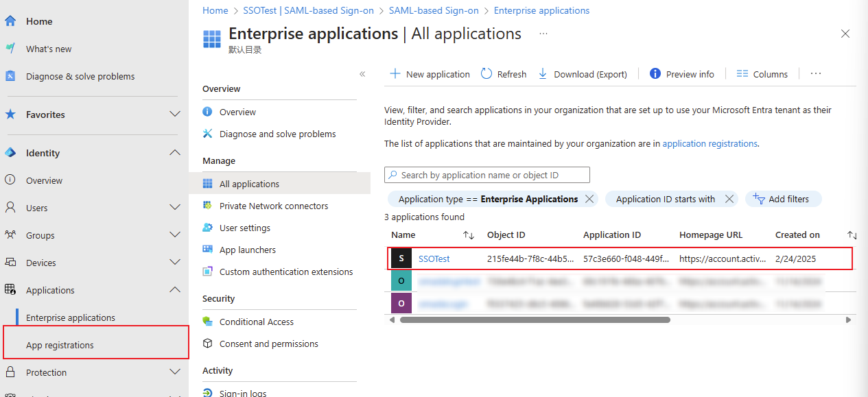Open Overview under the Identity section
868x397 pixels.
(44, 180)
